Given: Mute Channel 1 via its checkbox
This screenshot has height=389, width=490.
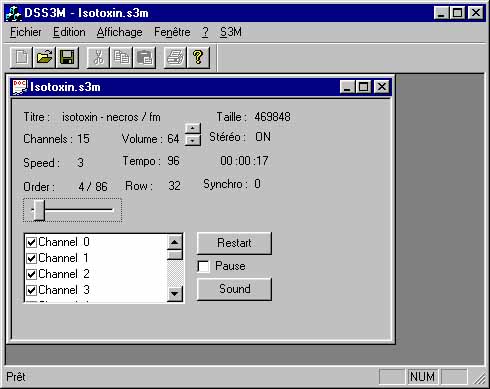Looking at the screenshot, I should tap(31, 258).
